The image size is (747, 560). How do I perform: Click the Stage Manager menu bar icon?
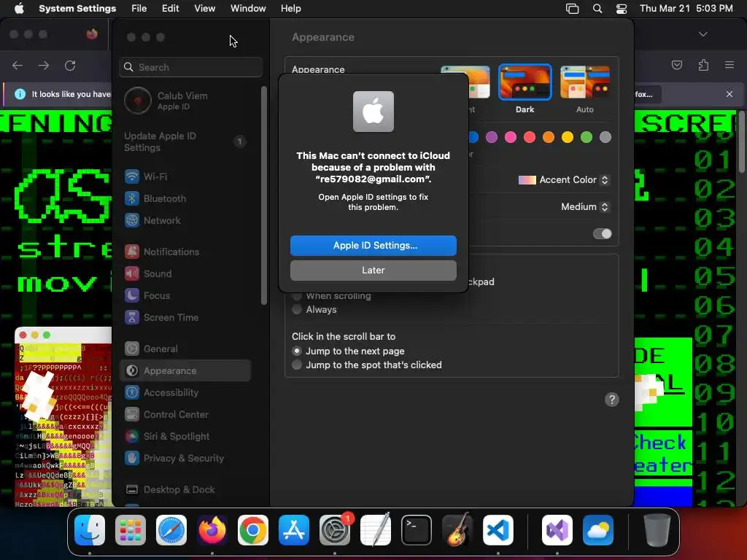[x=572, y=9]
